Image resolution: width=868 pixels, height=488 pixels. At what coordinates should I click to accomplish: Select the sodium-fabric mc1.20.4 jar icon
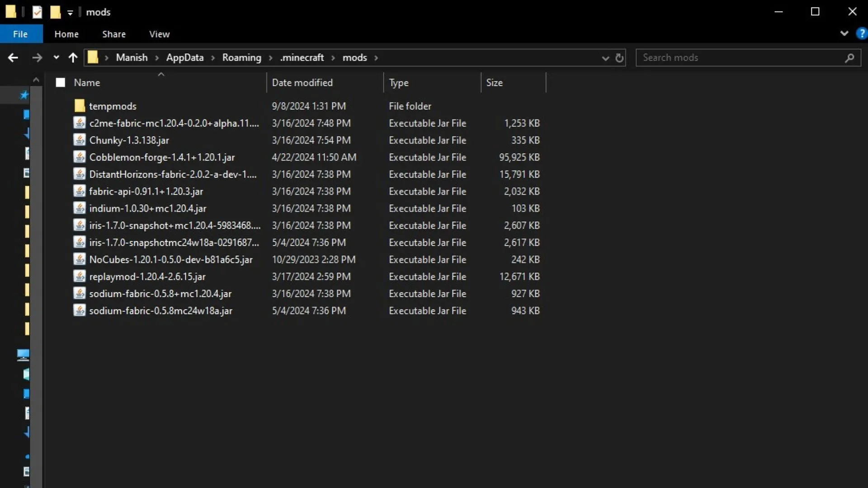pyautogui.click(x=80, y=293)
